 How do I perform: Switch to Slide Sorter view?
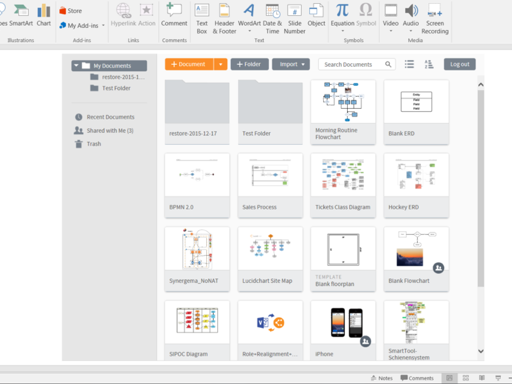pos(466,378)
